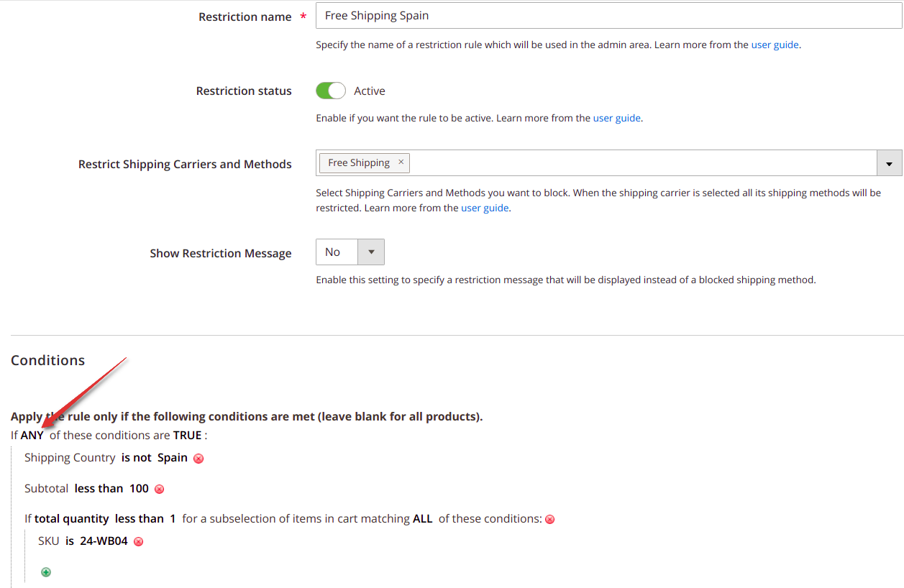
Task: Change the 'is not' operator for Shipping Country
Action: tap(137, 457)
